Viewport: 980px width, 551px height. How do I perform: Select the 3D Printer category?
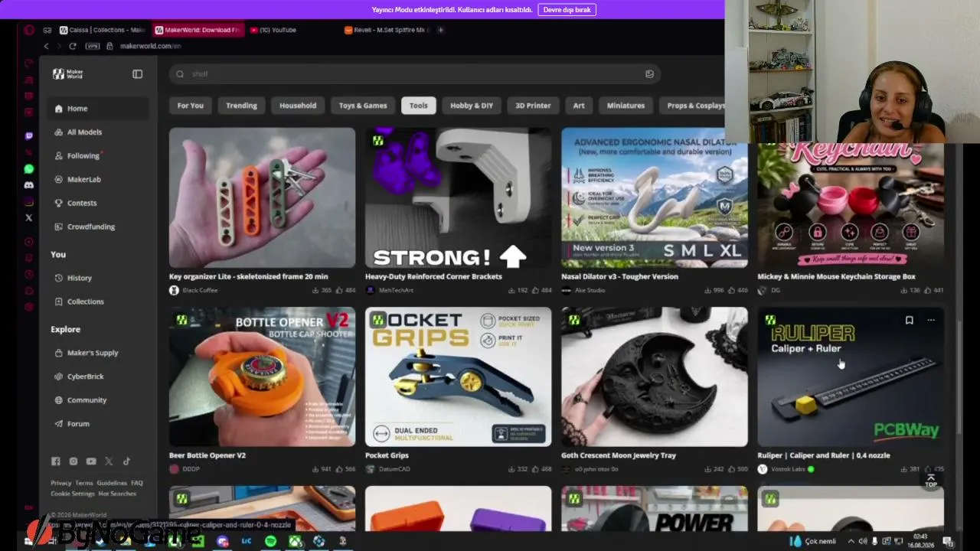(x=533, y=106)
